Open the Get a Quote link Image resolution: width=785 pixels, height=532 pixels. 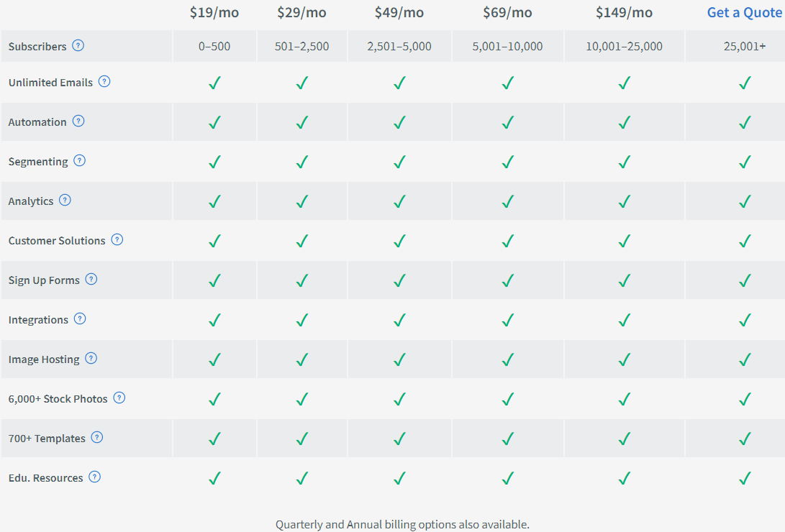click(x=745, y=12)
